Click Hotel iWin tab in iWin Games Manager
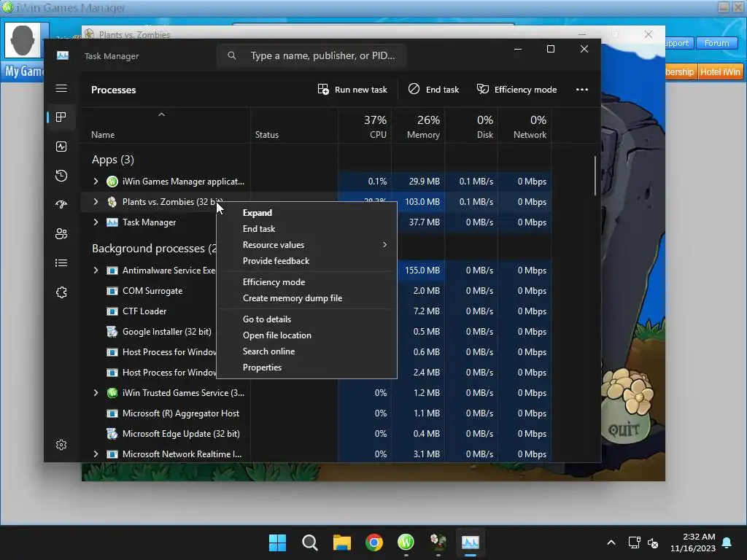 [x=720, y=72]
